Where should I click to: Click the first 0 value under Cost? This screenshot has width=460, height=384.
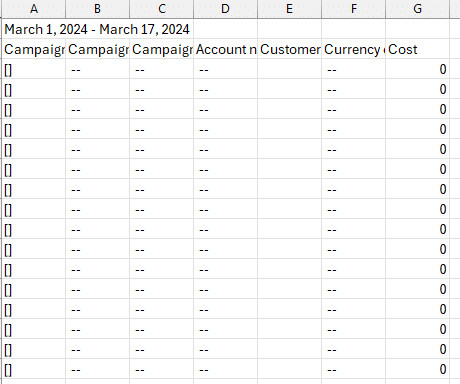coord(417,69)
